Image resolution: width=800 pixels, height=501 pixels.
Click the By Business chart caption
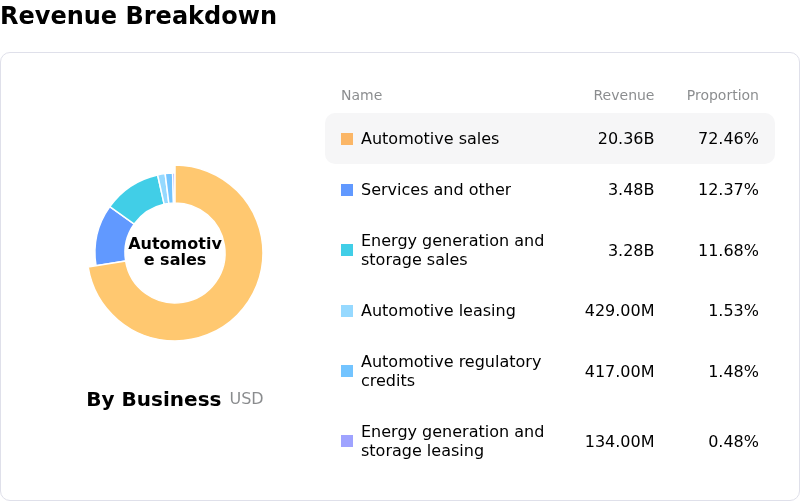pos(154,400)
